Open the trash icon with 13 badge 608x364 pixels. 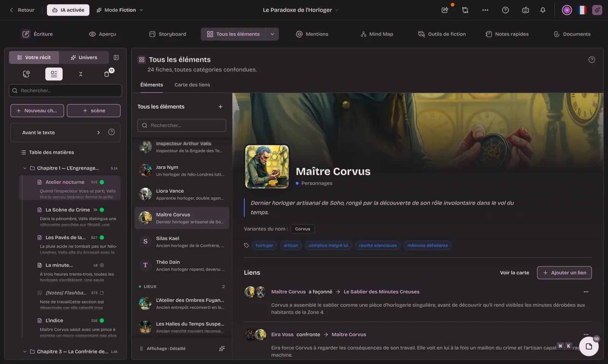tap(107, 74)
